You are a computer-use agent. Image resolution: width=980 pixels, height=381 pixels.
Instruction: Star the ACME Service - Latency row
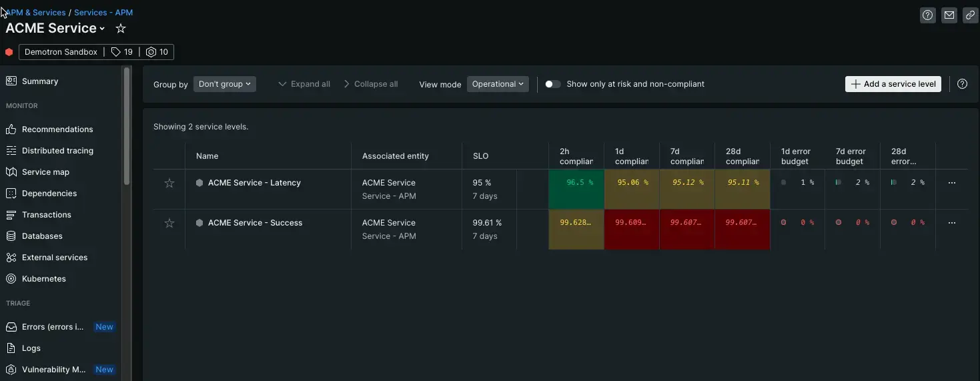169,183
